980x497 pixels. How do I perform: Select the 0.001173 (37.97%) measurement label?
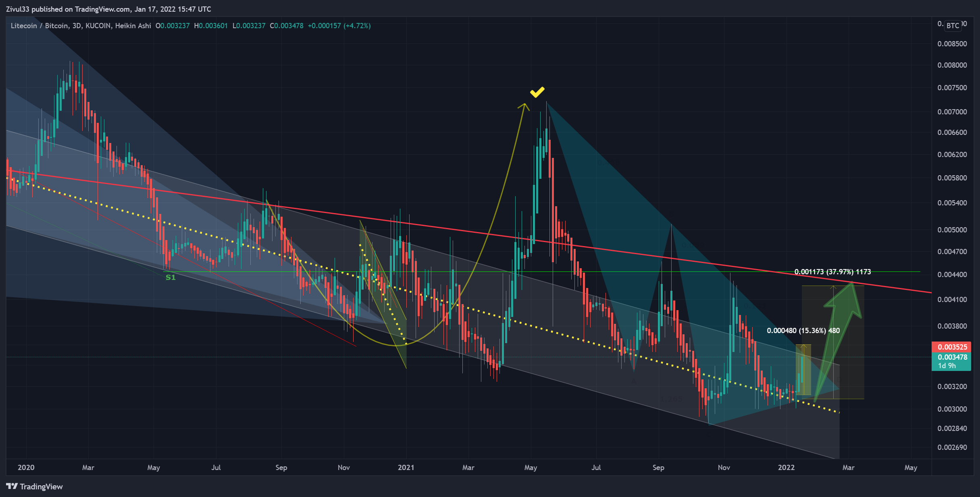832,272
